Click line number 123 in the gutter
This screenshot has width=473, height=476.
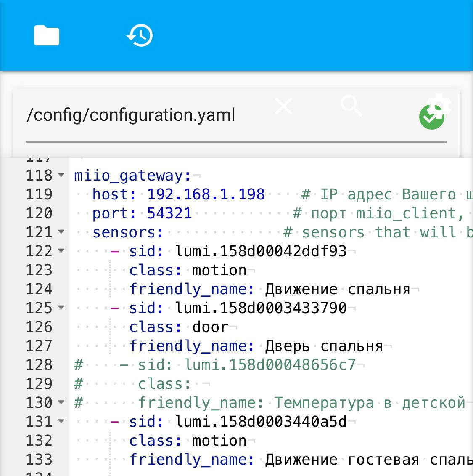(39, 270)
